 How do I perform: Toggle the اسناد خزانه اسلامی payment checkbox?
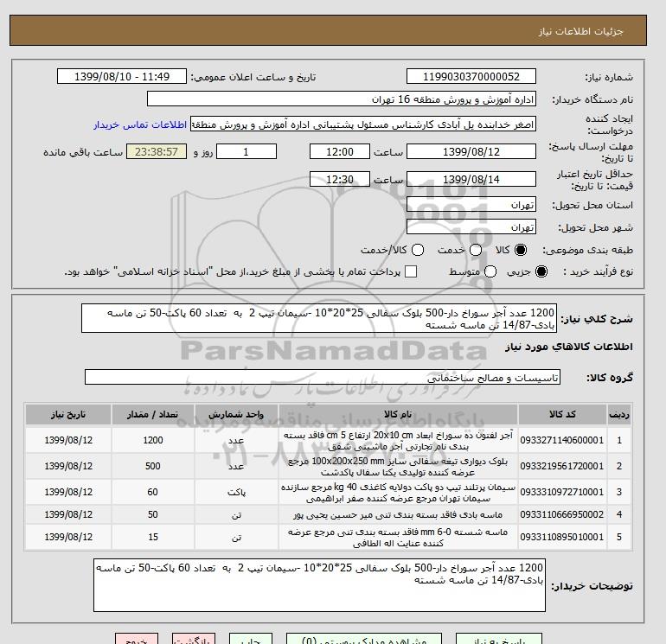click(x=411, y=271)
